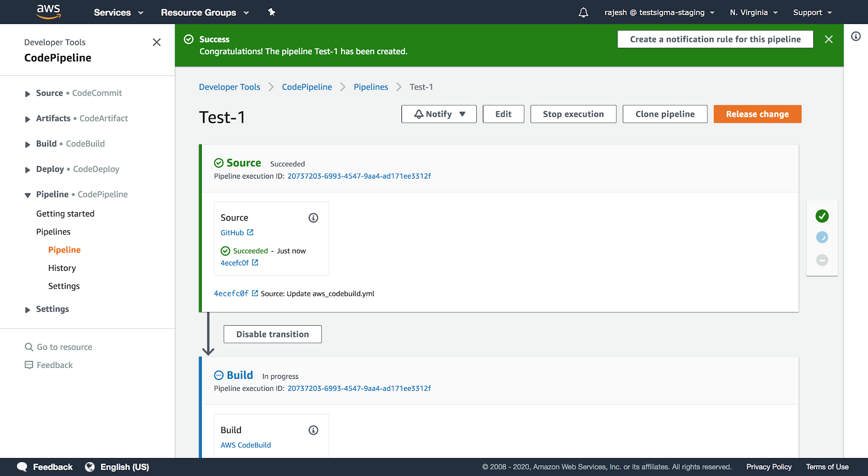
Task: Open Pipelines breadcrumb link
Action: [x=371, y=87]
